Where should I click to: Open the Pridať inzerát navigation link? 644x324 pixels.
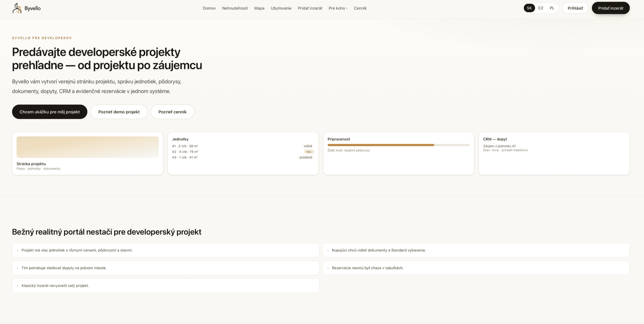click(310, 8)
